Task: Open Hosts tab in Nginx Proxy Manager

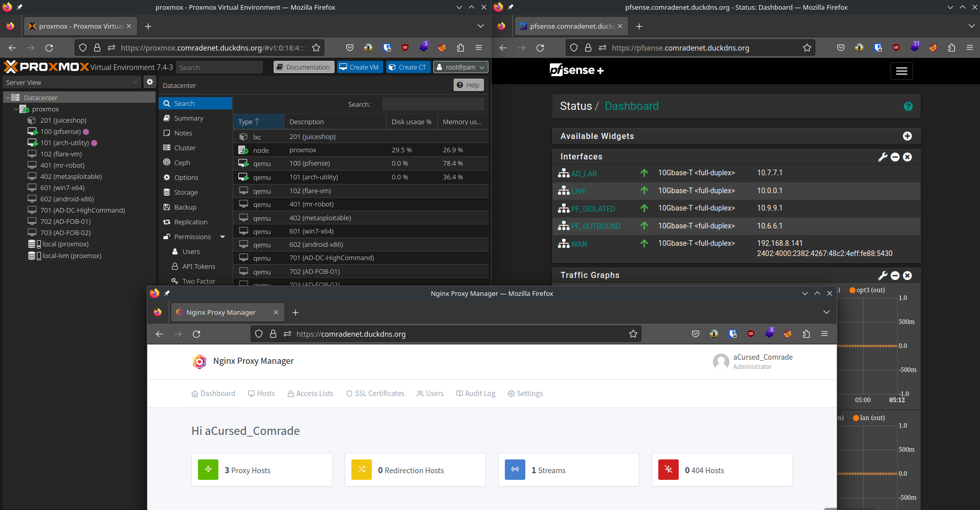Action: coord(261,393)
